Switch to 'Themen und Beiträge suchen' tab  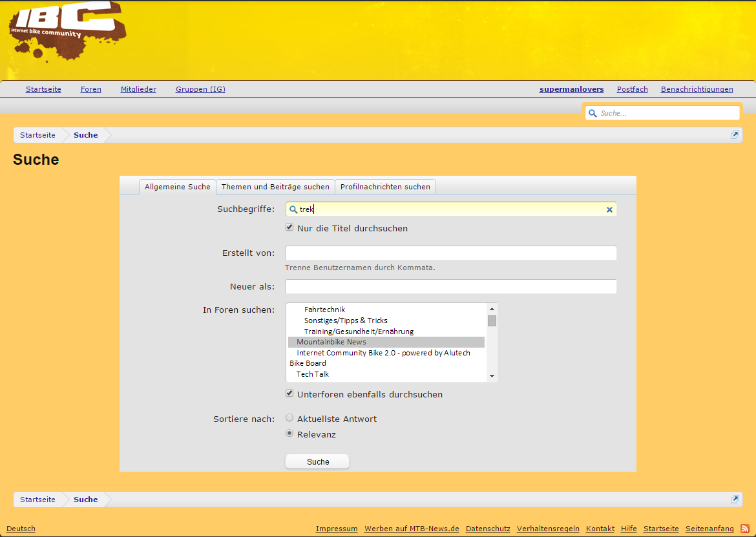coord(275,187)
